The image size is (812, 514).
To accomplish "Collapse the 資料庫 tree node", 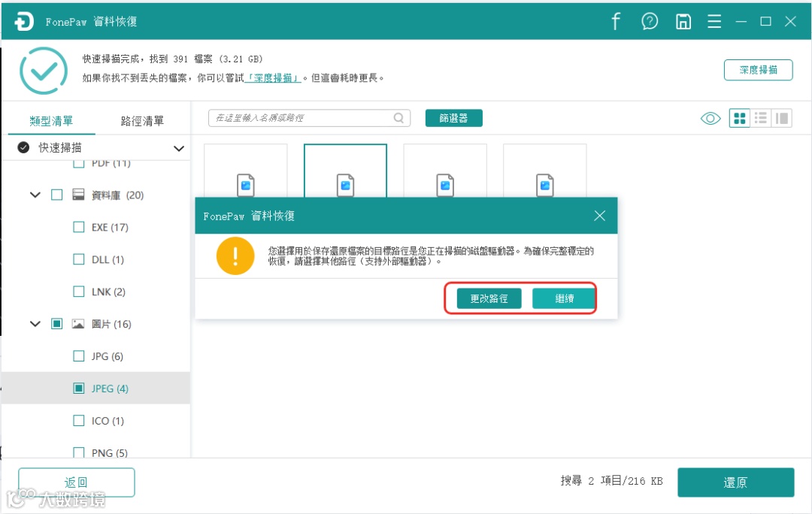I will [35, 195].
